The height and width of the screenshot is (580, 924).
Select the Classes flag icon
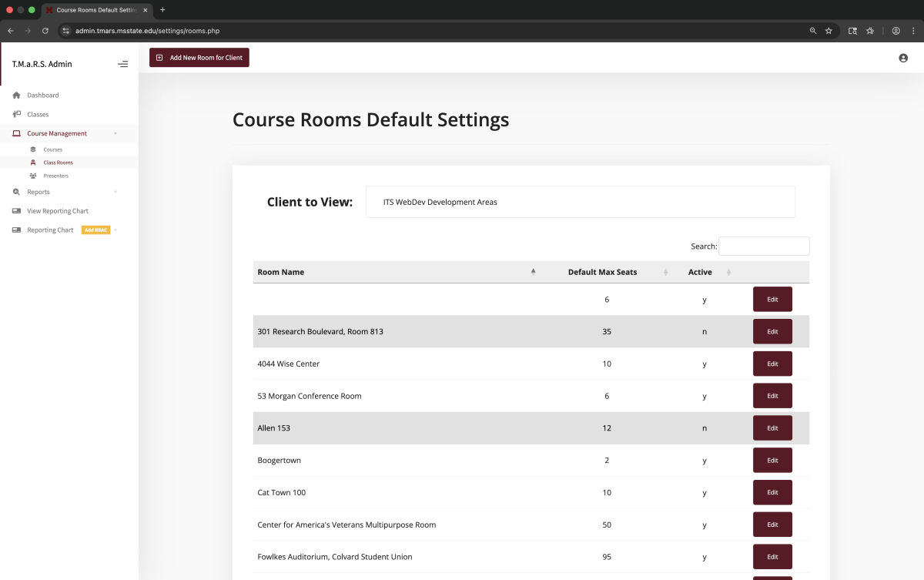(x=15, y=114)
